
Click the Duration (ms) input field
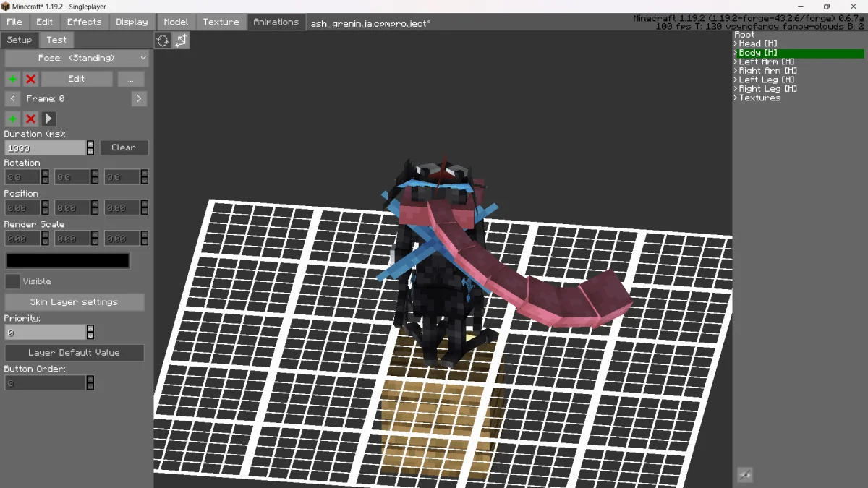46,147
